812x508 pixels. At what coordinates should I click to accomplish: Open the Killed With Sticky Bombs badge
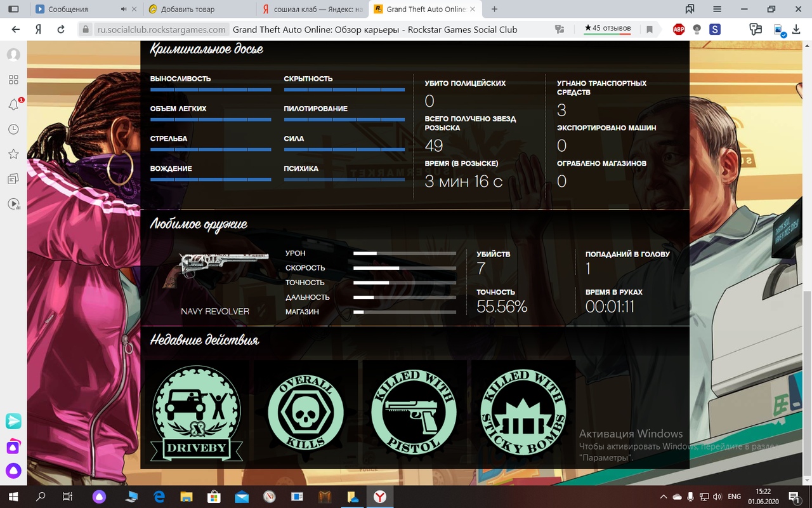(523, 413)
